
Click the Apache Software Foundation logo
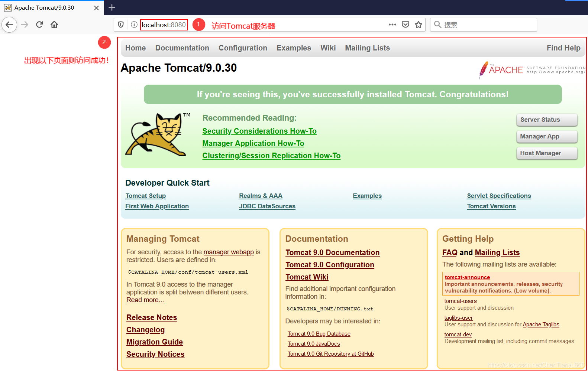(x=532, y=70)
